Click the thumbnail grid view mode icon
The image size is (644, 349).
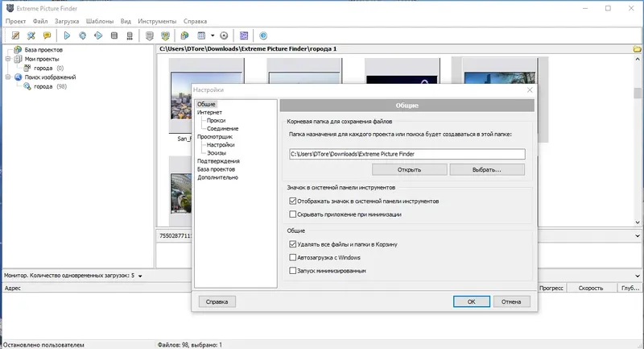tap(201, 35)
